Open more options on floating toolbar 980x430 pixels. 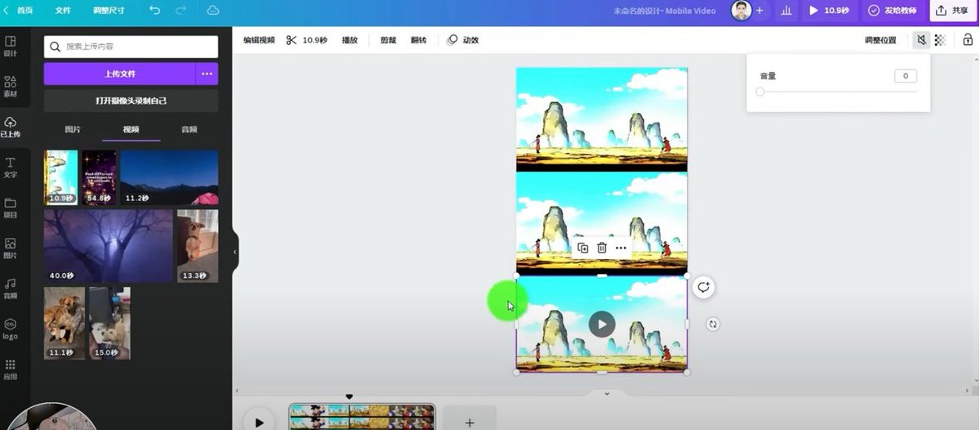click(x=621, y=248)
